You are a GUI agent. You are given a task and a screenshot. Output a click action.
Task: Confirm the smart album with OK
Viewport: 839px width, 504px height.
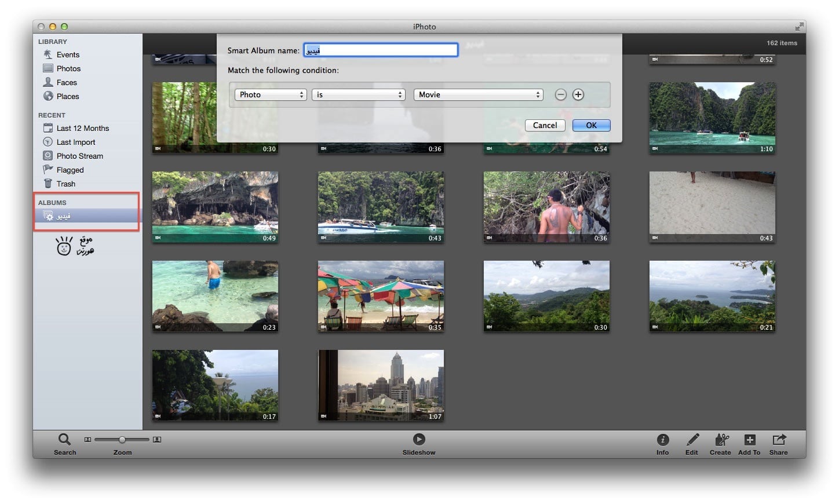[591, 125]
